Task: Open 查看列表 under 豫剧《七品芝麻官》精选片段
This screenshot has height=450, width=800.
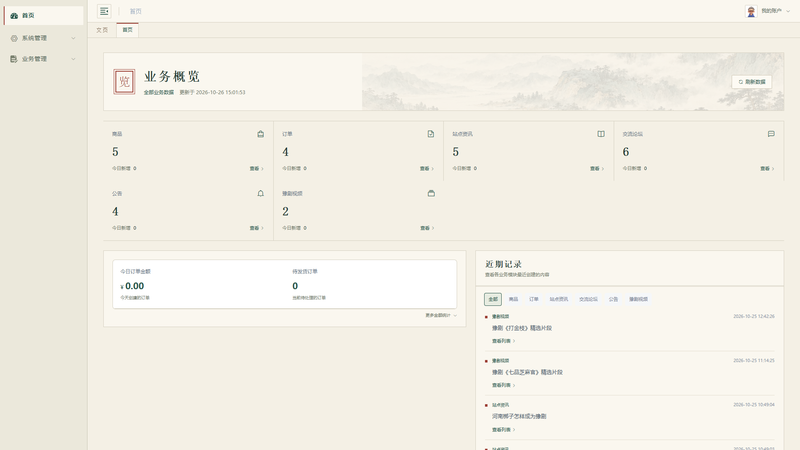Action: [x=504, y=386]
